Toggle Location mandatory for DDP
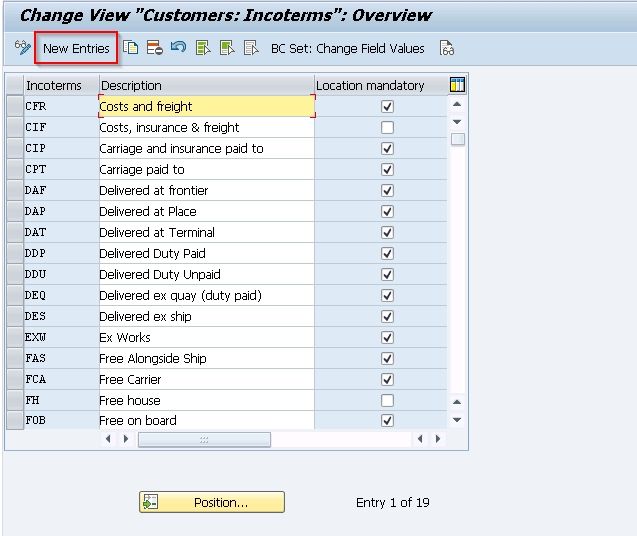 tap(387, 254)
